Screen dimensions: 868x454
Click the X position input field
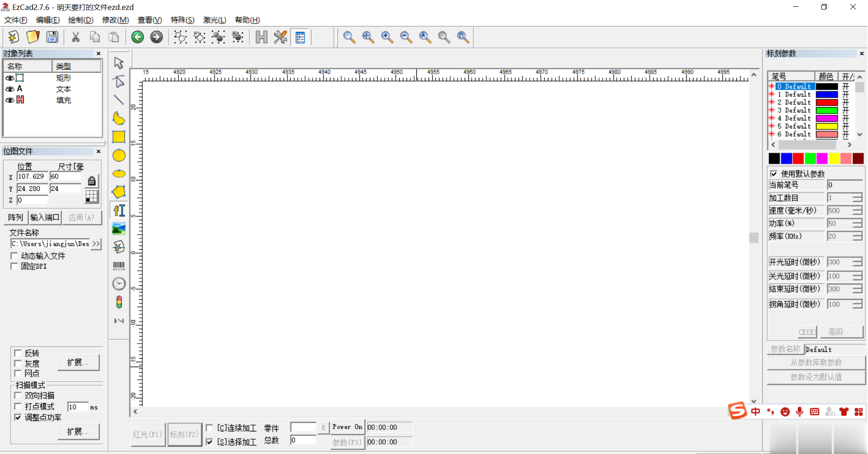(32, 176)
